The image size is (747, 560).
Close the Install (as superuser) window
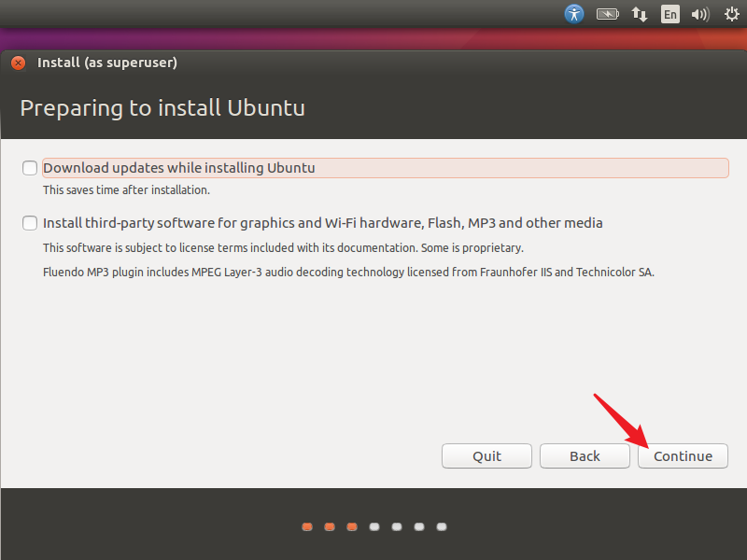pyautogui.click(x=18, y=63)
